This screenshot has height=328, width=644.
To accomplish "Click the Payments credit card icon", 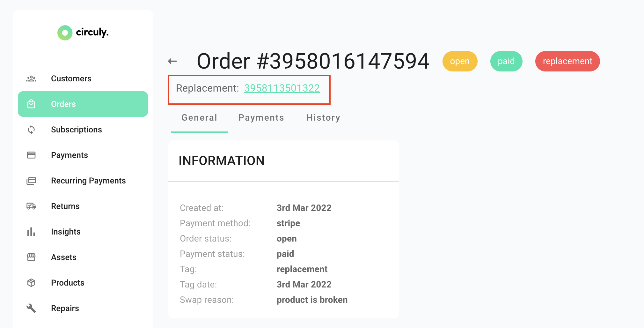I will pos(31,155).
